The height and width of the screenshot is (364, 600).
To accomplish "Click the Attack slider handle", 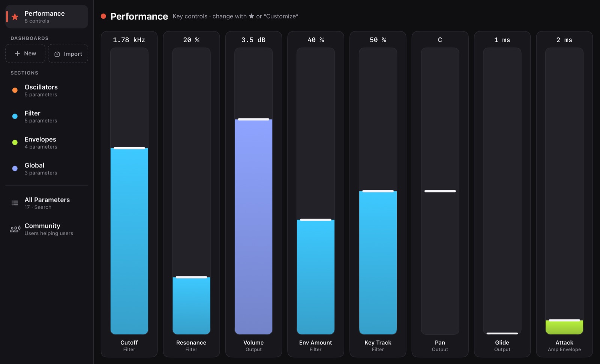I will click(564, 321).
